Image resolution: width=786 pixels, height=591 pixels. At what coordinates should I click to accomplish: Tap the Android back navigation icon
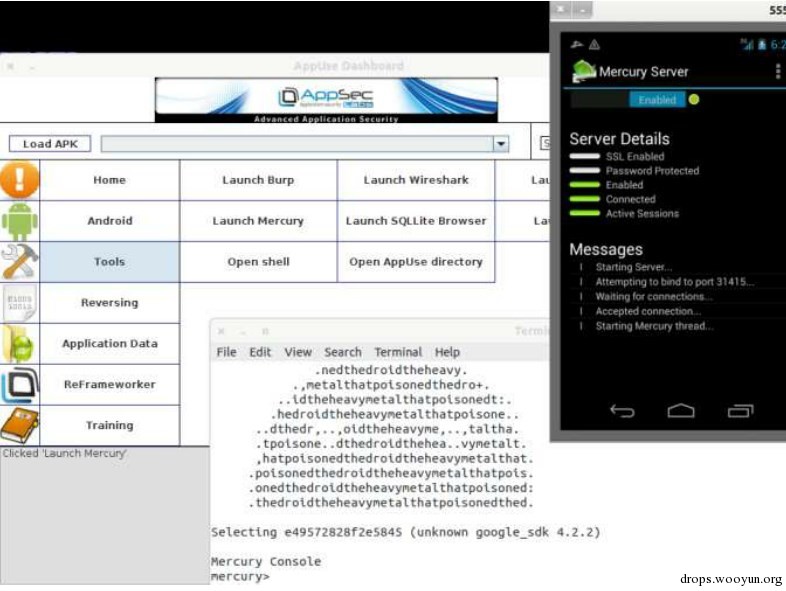point(622,411)
